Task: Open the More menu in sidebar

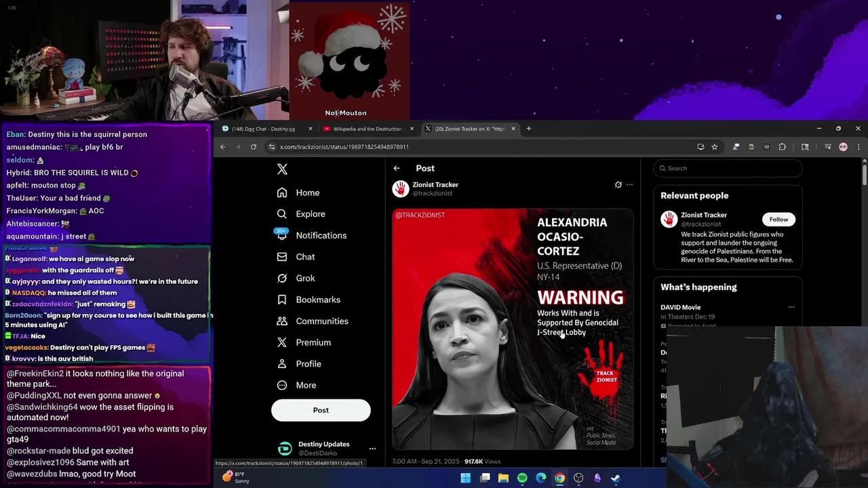Action: point(296,385)
